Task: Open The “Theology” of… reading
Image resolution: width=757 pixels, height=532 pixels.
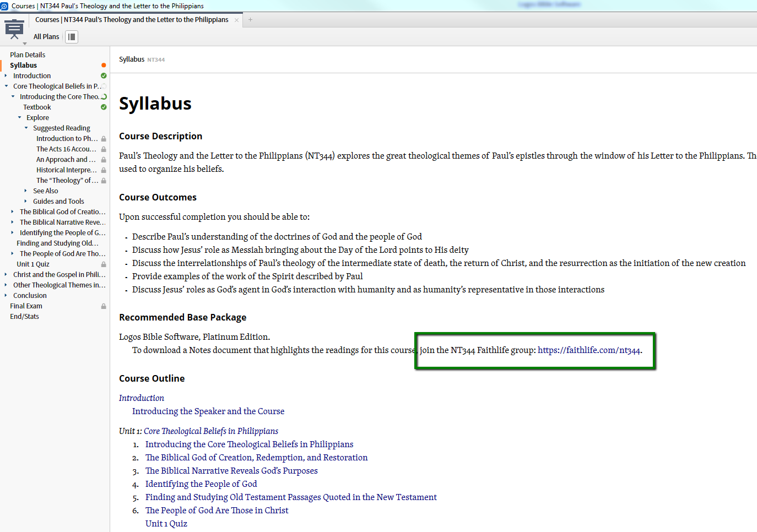Action: click(67, 181)
